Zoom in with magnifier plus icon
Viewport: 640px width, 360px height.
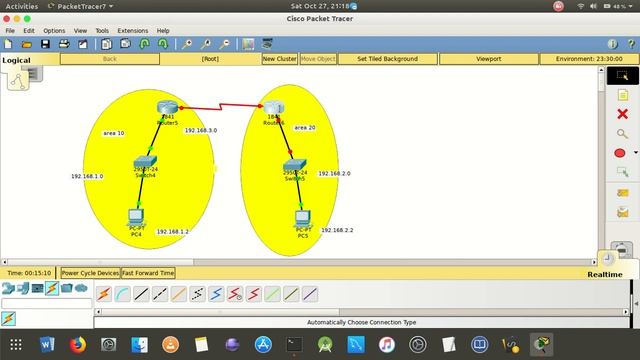[x=187, y=44]
